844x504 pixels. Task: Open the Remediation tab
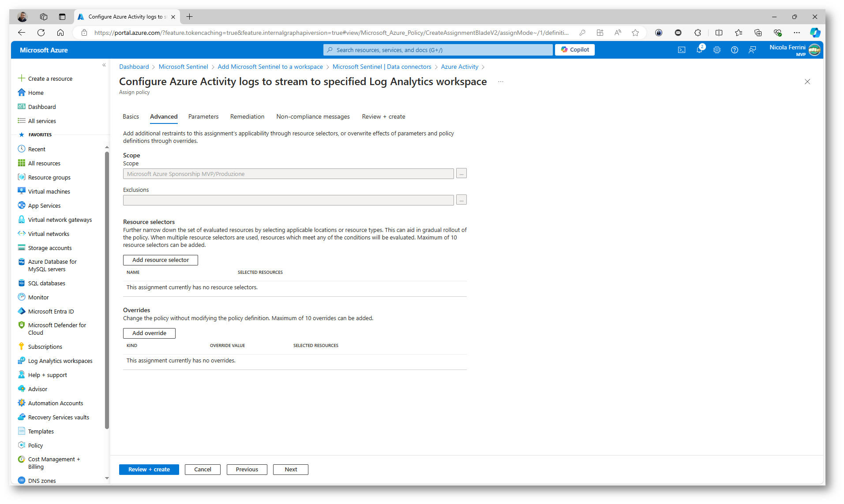(x=247, y=116)
